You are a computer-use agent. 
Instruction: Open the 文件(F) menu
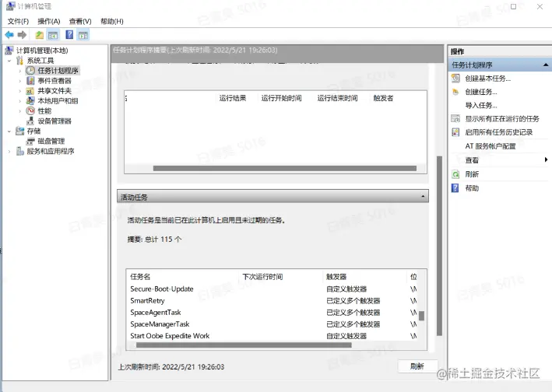(18, 22)
